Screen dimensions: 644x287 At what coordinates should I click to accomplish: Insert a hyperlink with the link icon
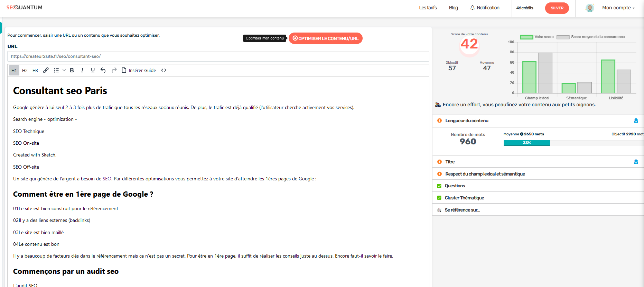[46, 70]
